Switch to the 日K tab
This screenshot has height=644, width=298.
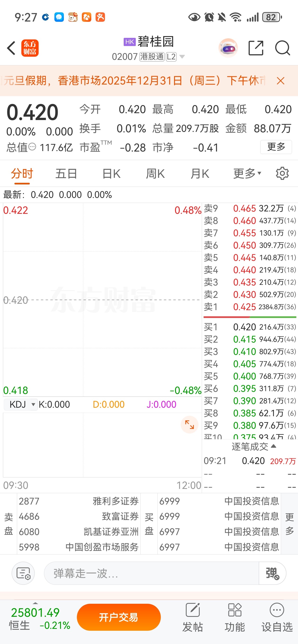coord(111,174)
